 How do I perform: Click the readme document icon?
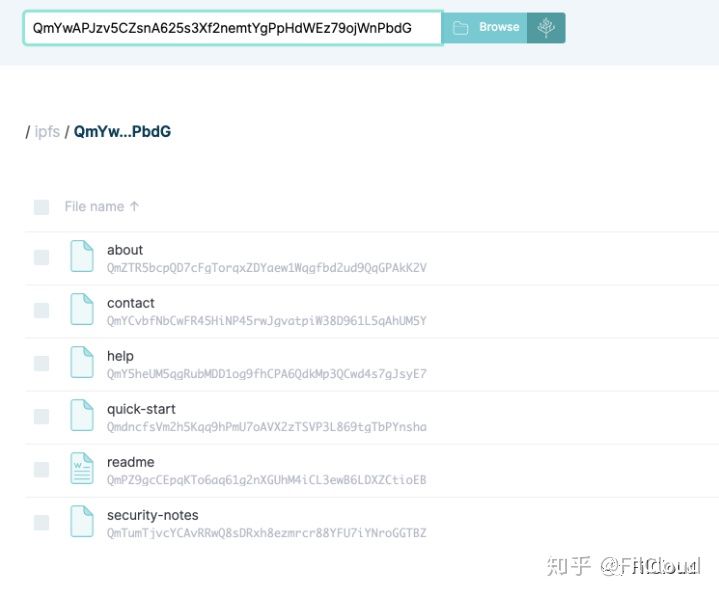pos(82,469)
